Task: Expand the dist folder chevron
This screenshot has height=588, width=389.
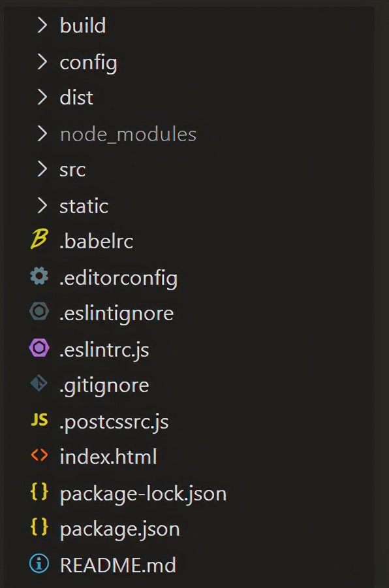Action: click(x=42, y=97)
